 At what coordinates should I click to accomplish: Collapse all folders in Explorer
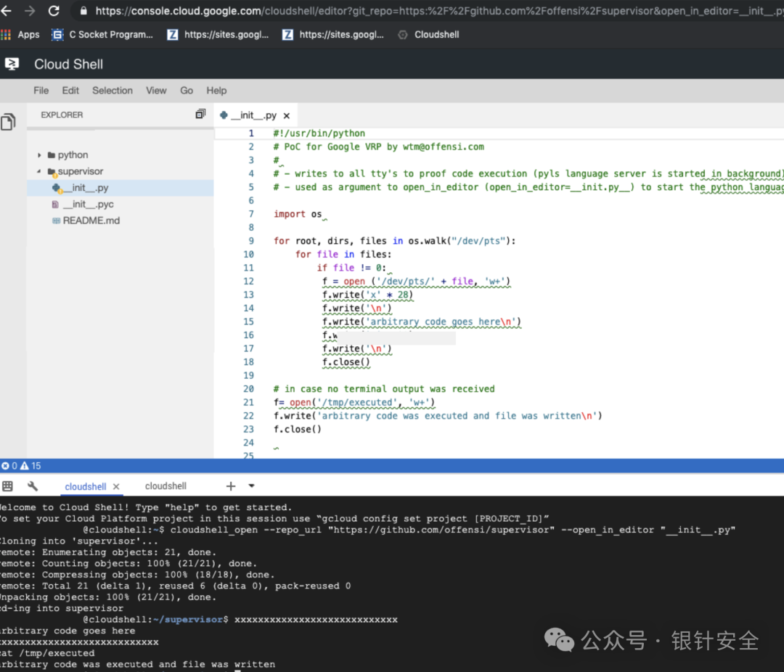tap(200, 114)
